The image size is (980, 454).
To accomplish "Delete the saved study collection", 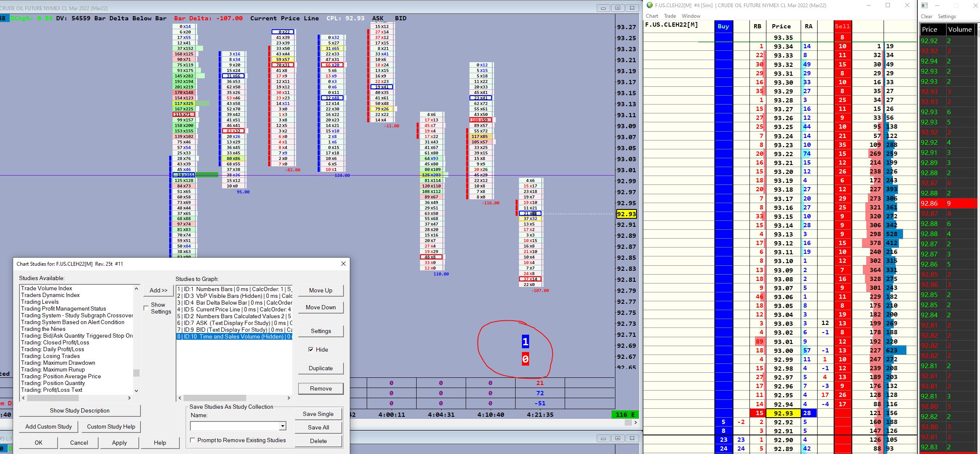I will click(318, 441).
